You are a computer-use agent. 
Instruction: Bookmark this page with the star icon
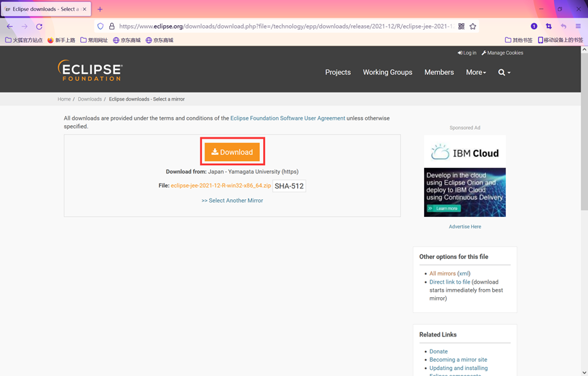point(473,27)
